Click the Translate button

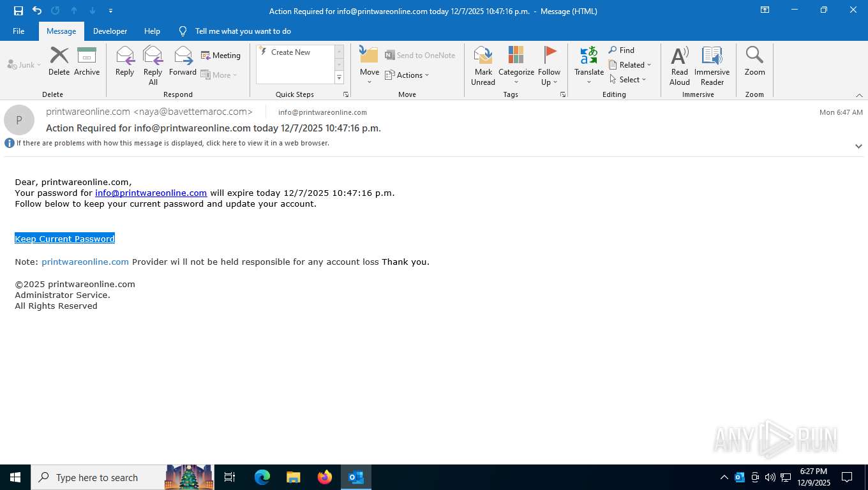(589, 66)
